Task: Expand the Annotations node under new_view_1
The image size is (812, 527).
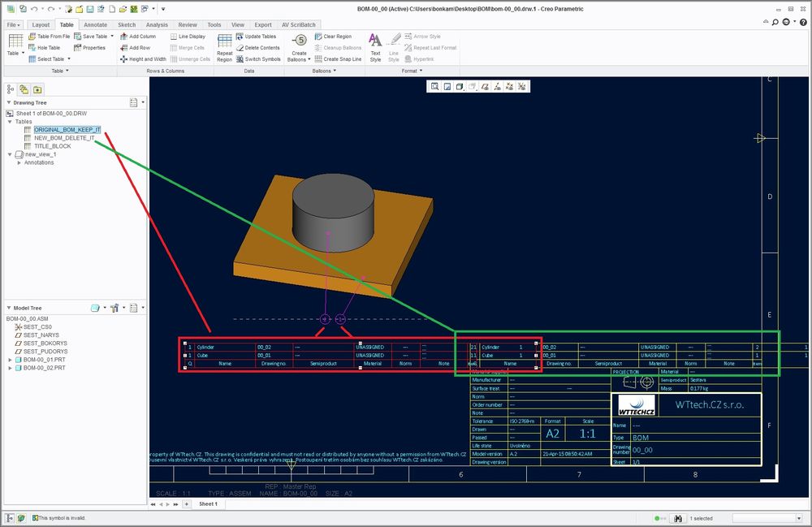Action: click(x=19, y=162)
